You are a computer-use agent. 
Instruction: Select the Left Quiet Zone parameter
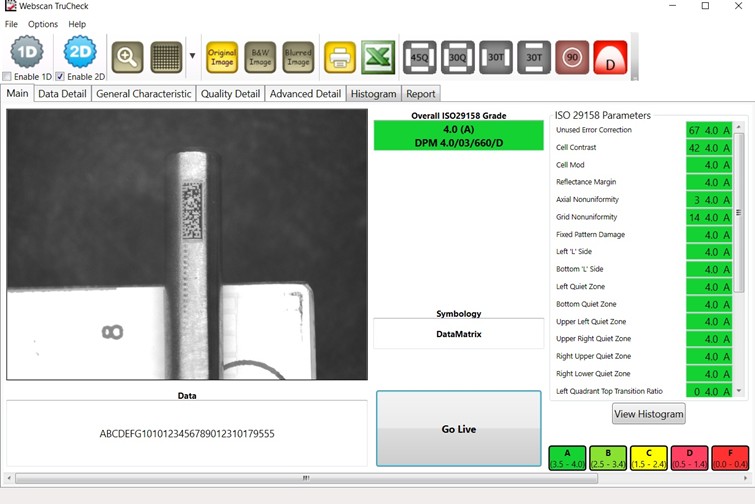[643, 286]
